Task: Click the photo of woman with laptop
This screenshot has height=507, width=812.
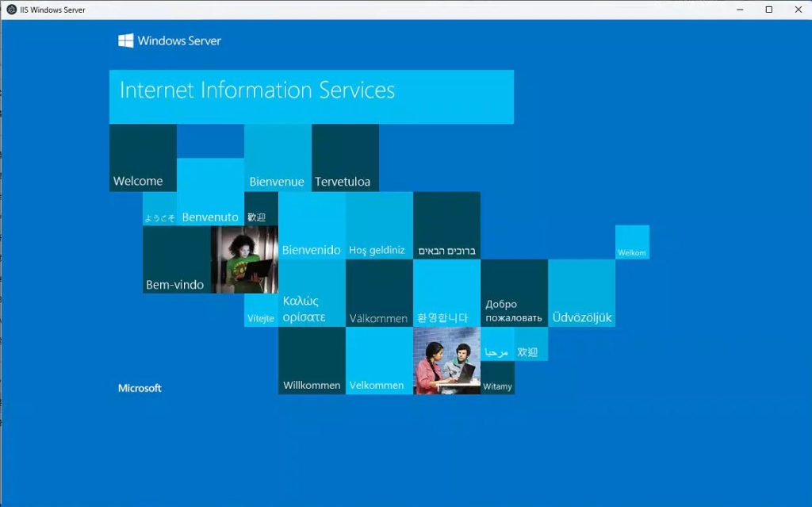Action: tap(244, 259)
